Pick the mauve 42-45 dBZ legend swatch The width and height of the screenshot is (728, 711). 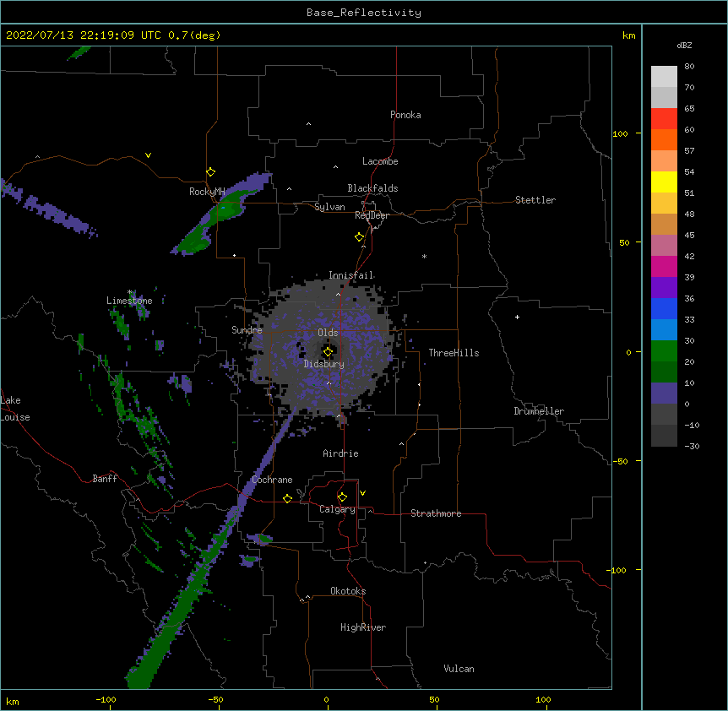tap(664, 246)
